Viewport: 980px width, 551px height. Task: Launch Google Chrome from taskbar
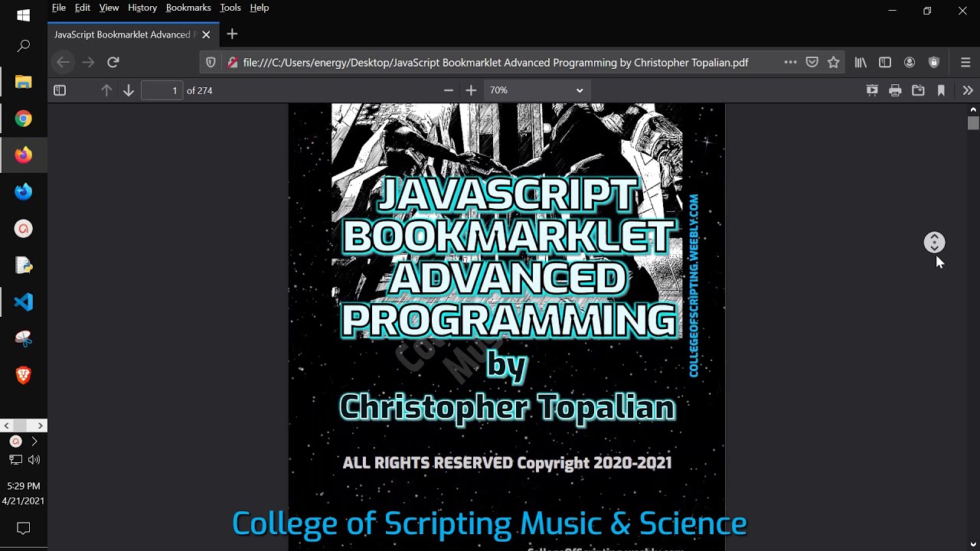24,119
